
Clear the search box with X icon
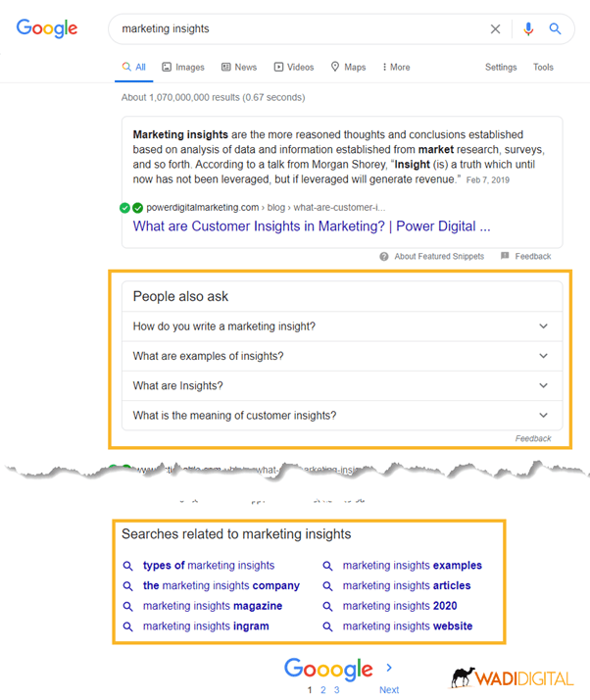(495, 29)
